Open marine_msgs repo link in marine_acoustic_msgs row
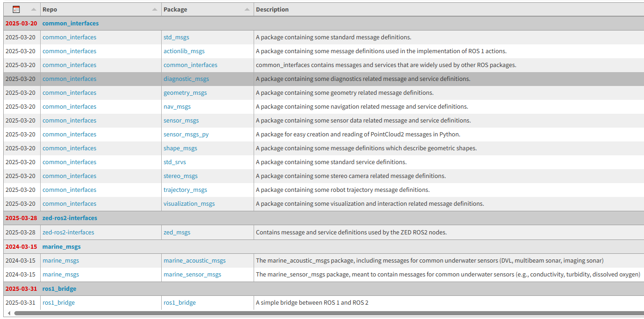 pyautogui.click(x=61, y=260)
